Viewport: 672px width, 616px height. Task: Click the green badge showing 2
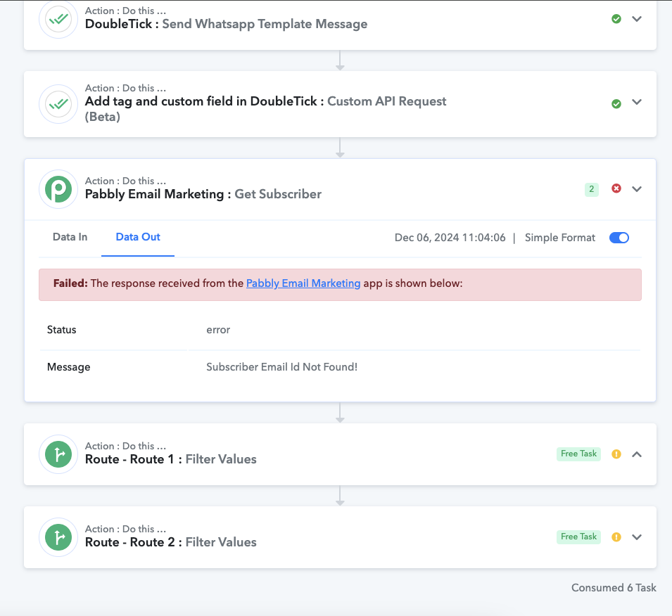pyautogui.click(x=591, y=189)
